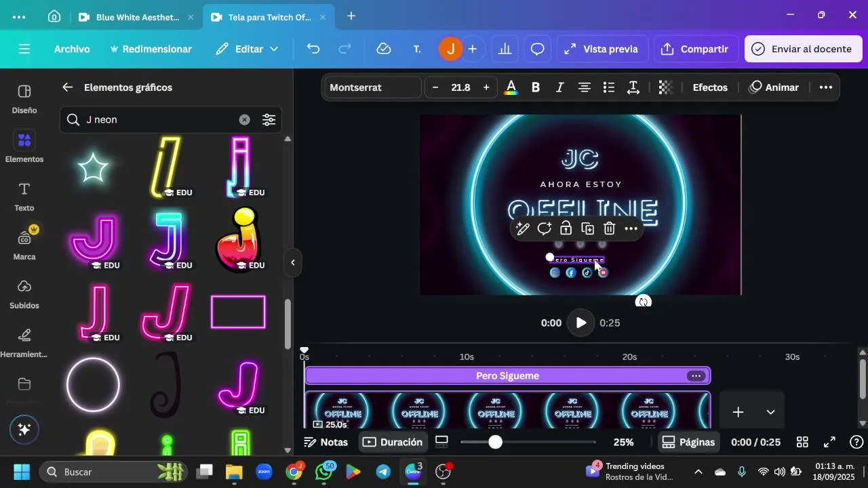Image resolution: width=868 pixels, height=488 pixels.
Task: Open floating toolbar more options
Action: pos(631,228)
